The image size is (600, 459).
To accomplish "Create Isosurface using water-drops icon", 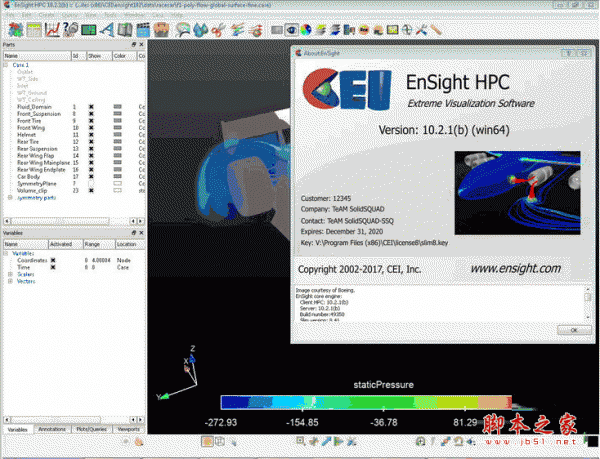I will 200,30.
